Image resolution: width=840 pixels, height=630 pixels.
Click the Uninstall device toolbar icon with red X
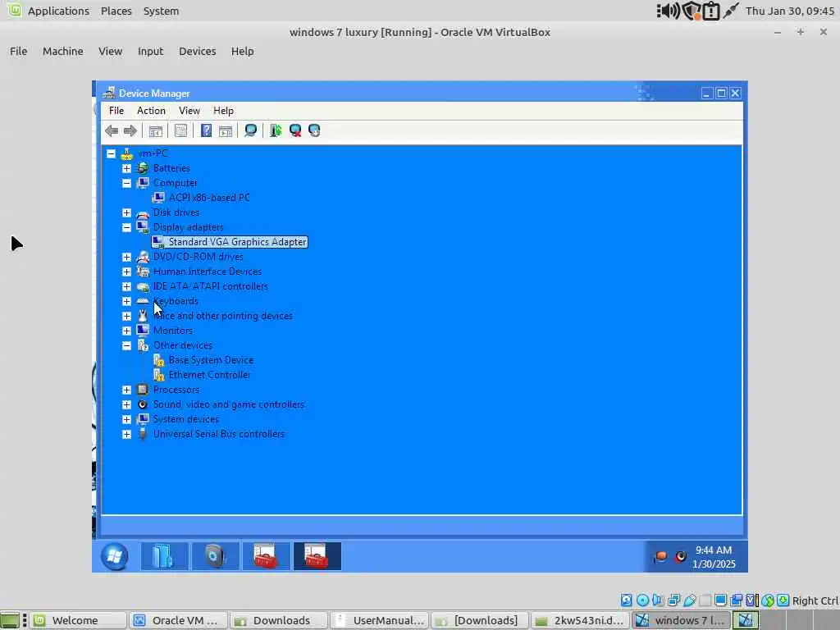[294, 130]
